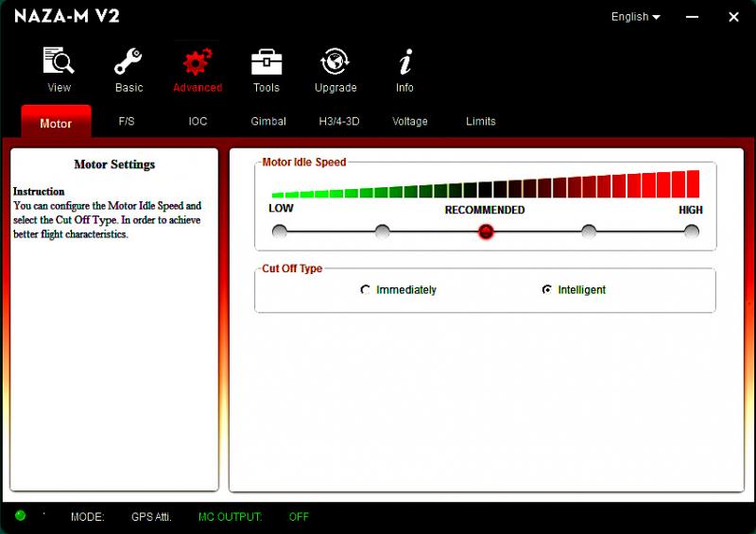The height and width of the screenshot is (534, 756).
Task: Open the Limits tab
Action: pos(481,122)
